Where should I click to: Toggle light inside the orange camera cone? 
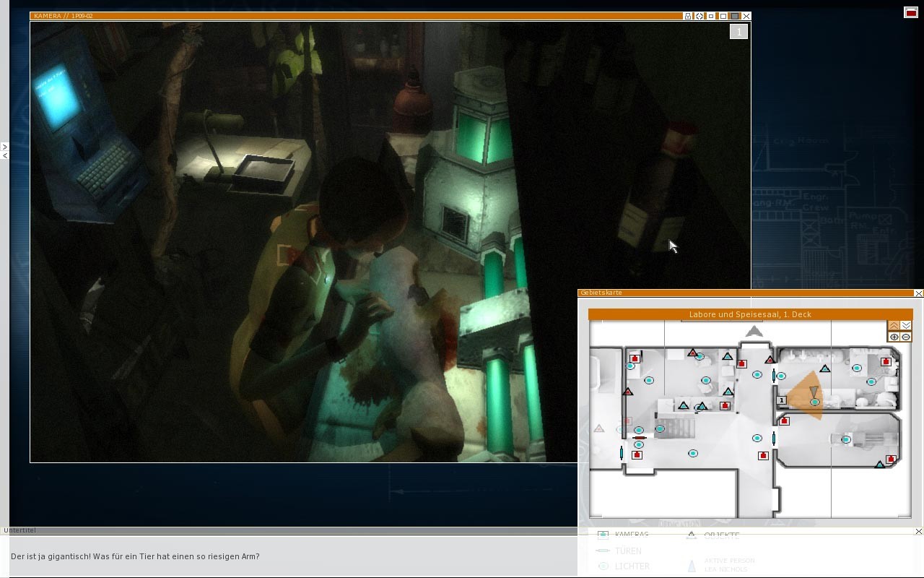tap(814, 402)
